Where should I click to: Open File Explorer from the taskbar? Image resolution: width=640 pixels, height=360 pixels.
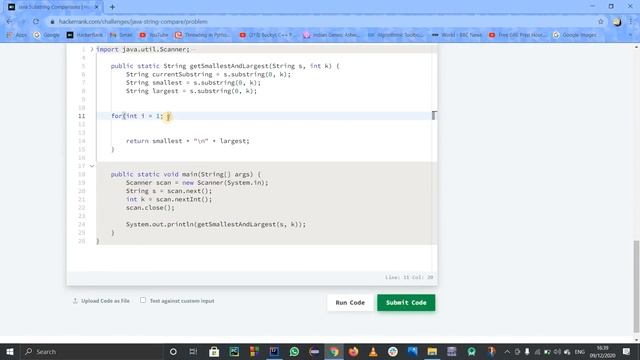(x=432, y=351)
